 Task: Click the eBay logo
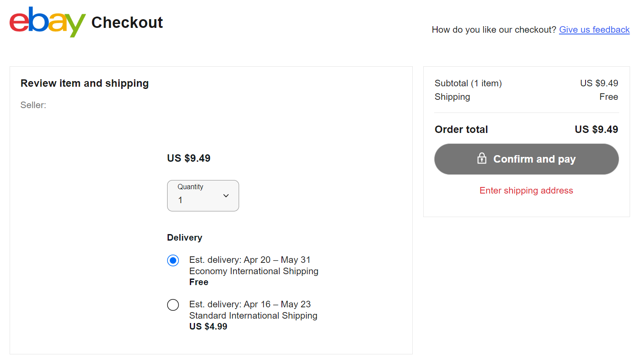pyautogui.click(x=47, y=22)
